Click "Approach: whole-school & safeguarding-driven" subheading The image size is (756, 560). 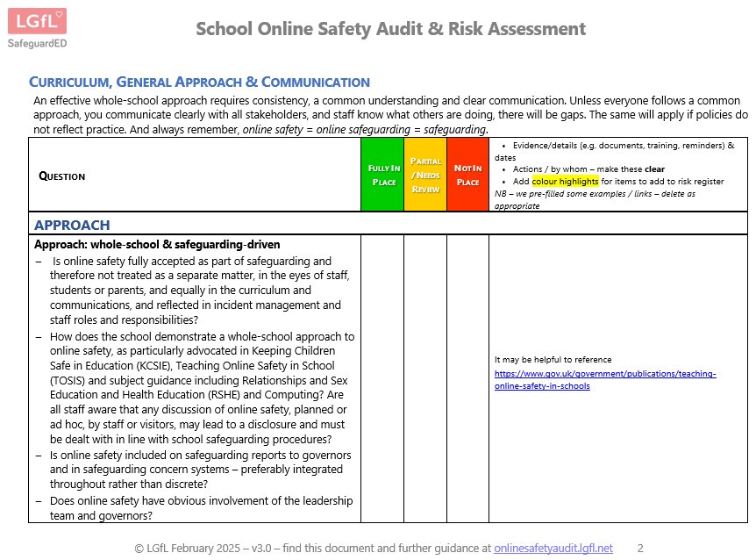157,244
